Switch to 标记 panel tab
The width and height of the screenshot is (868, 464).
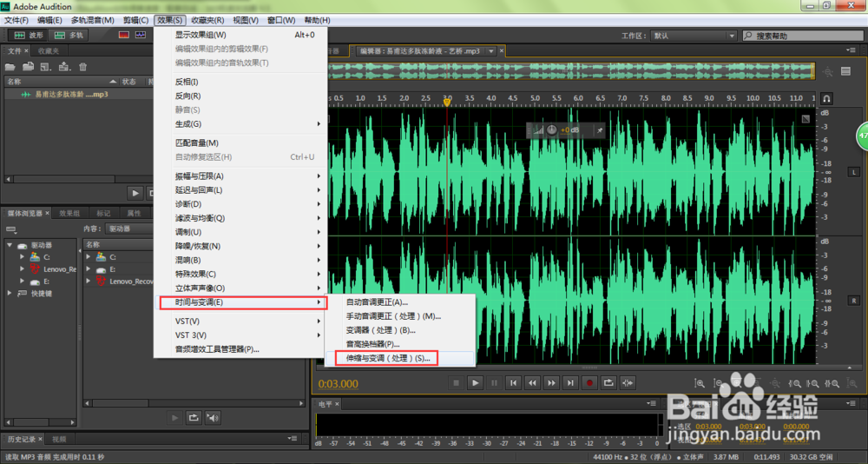[x=103, y=213]
